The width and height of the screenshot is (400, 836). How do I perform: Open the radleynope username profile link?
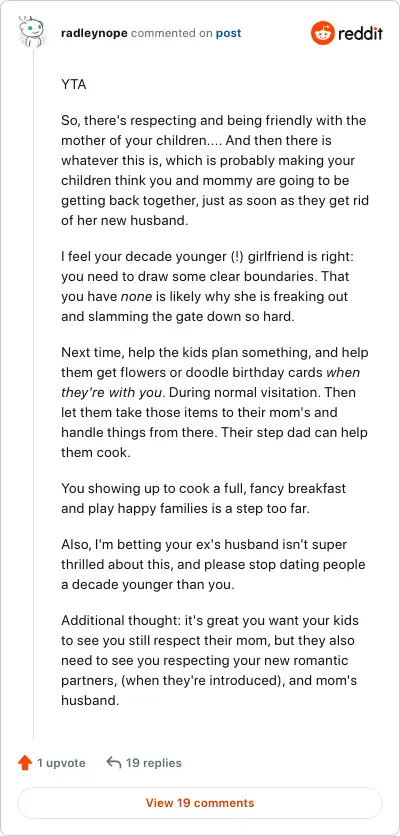click(x=94, y=33)
